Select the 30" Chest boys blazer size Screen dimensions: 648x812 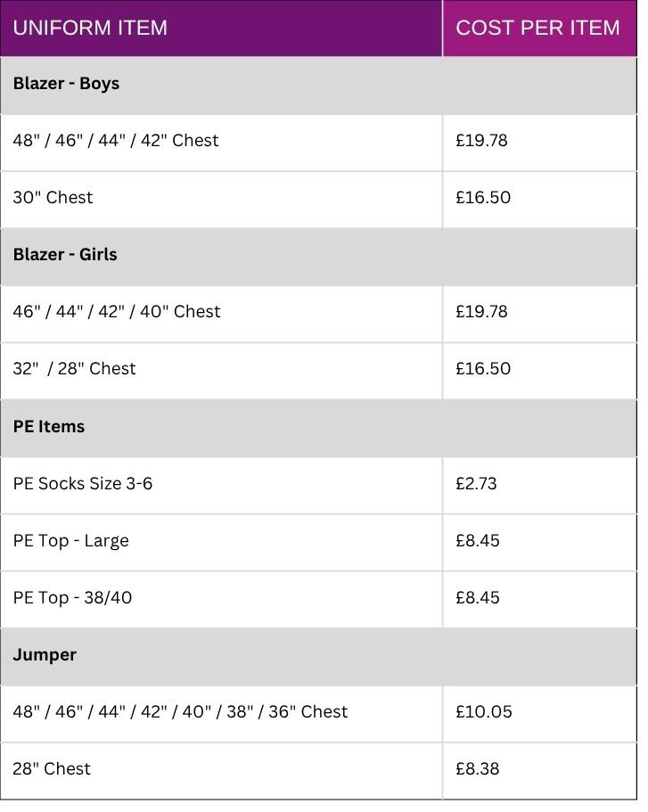pyautogui.click(x=53, y=198)
